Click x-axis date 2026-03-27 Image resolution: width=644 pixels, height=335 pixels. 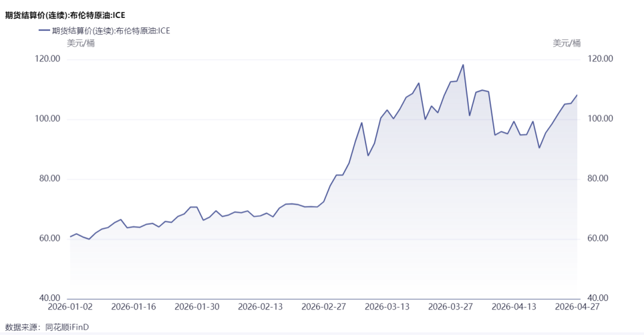click(x=451, y=307)
